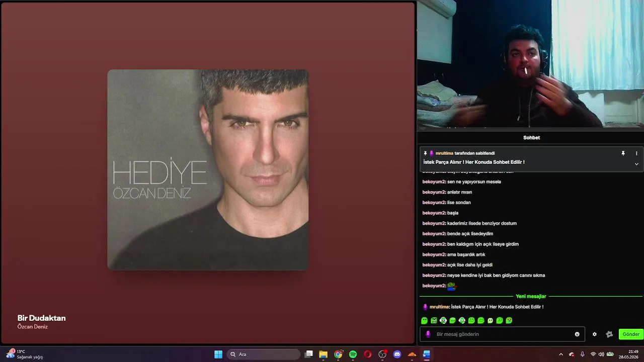
Task: Collapse the pinned message with the chevron
Action: (x=636, y=164)
